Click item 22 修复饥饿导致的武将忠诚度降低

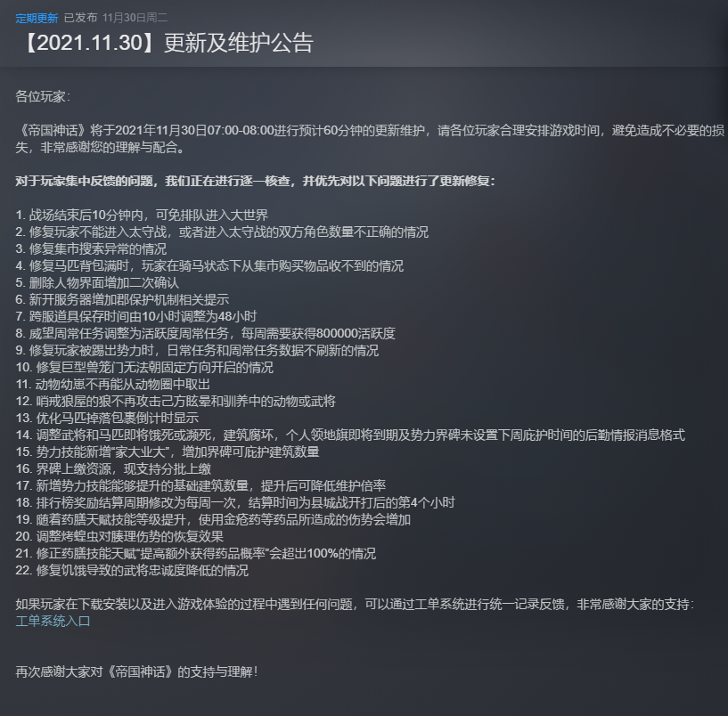point(132,570)
